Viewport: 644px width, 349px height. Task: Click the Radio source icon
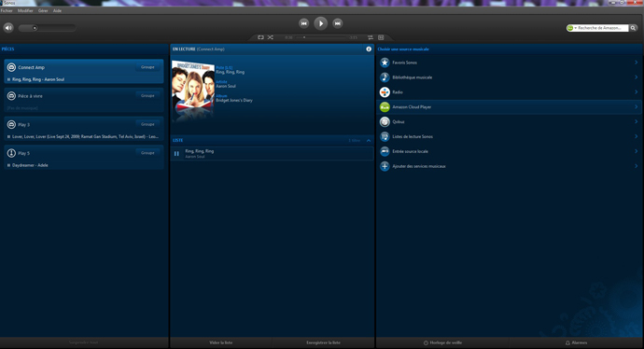click(x=385, y=92)
